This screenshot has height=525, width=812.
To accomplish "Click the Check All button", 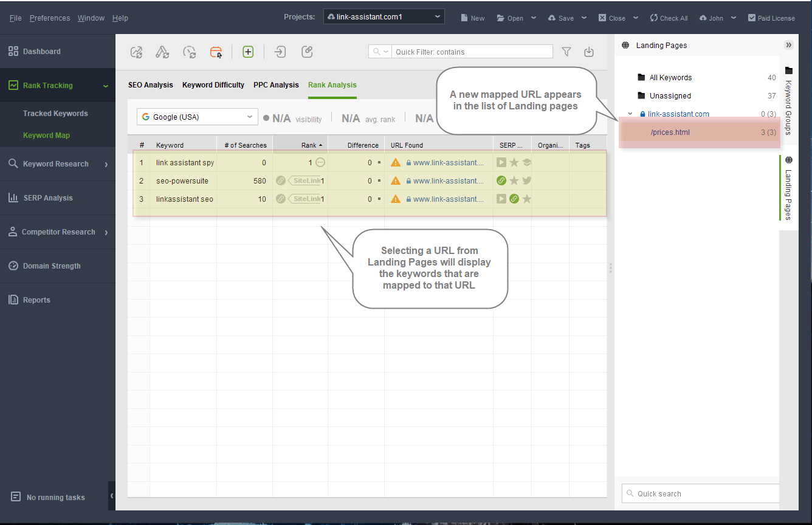I will tap(669, 18).
